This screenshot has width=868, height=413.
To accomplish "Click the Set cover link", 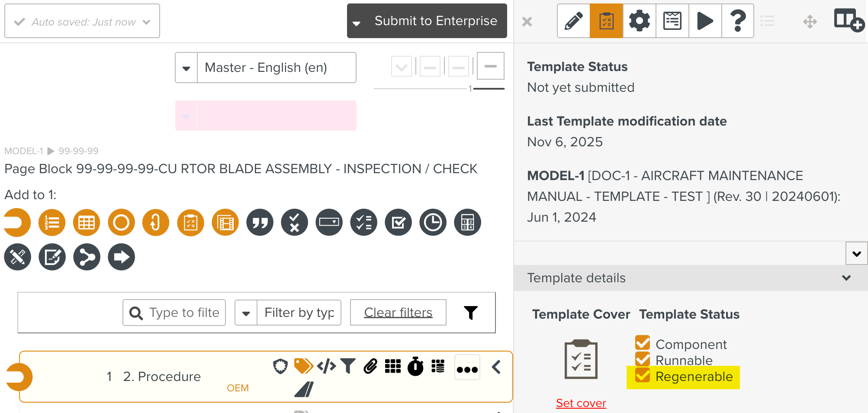I will 581,403.
